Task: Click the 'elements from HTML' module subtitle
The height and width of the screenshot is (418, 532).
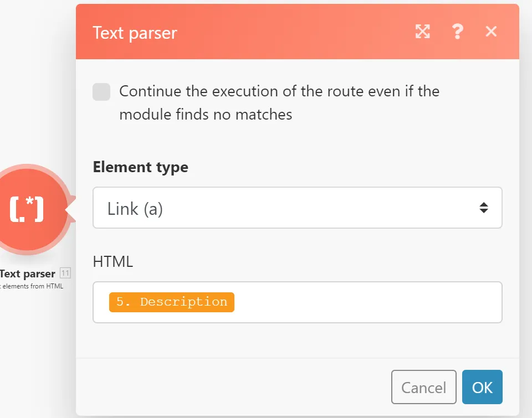Action: click(32, 286)
